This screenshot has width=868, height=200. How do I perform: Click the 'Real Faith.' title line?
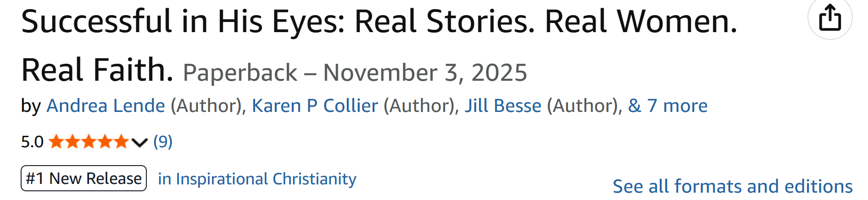(x=97, y=70)
